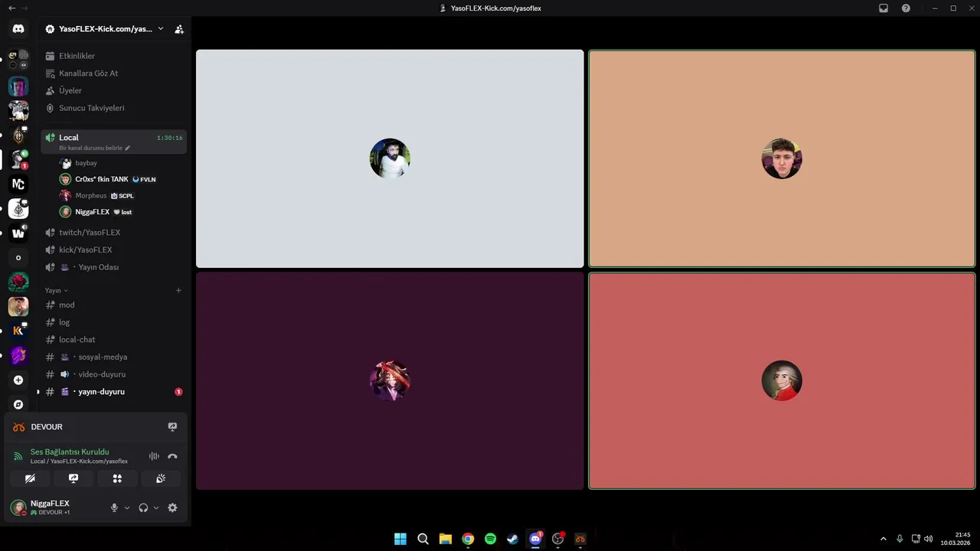Open the invite people icon beside server name
The width and height of the screenshot is (980, 551).
pyautogui.click(x=179, y=29)
